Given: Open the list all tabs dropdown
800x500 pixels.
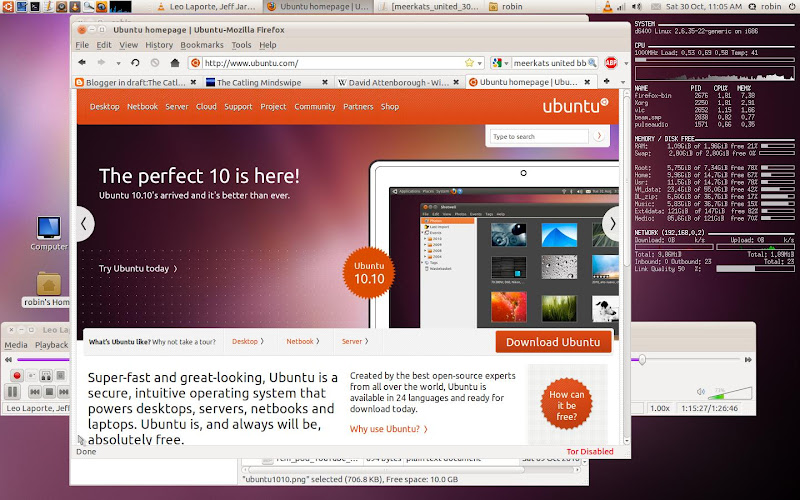Looking at the screenshot, I should pos(623,82).
